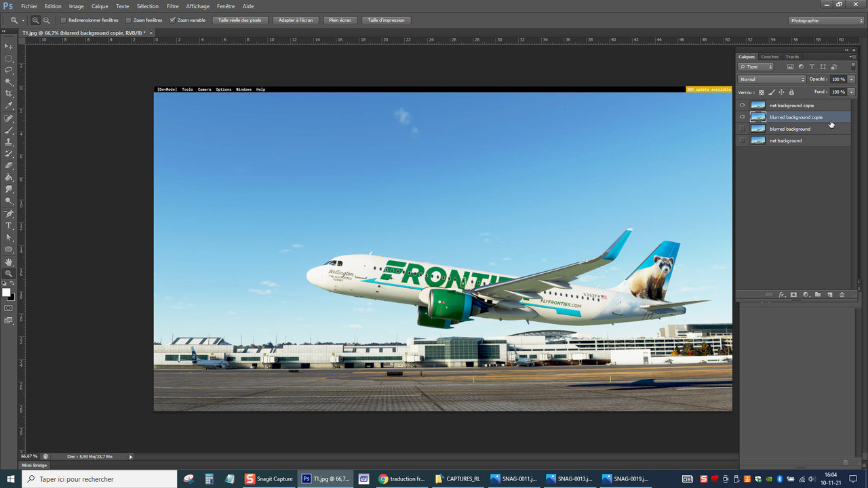868x488 pixels.
Task: Enable Zoom fenêtres checkbox
Action: pyautogui.click(x=129, y=20)
